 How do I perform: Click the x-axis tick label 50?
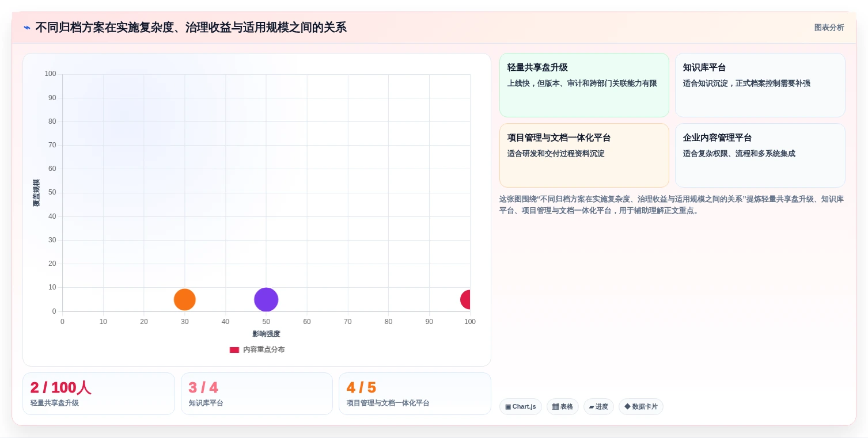266,322
